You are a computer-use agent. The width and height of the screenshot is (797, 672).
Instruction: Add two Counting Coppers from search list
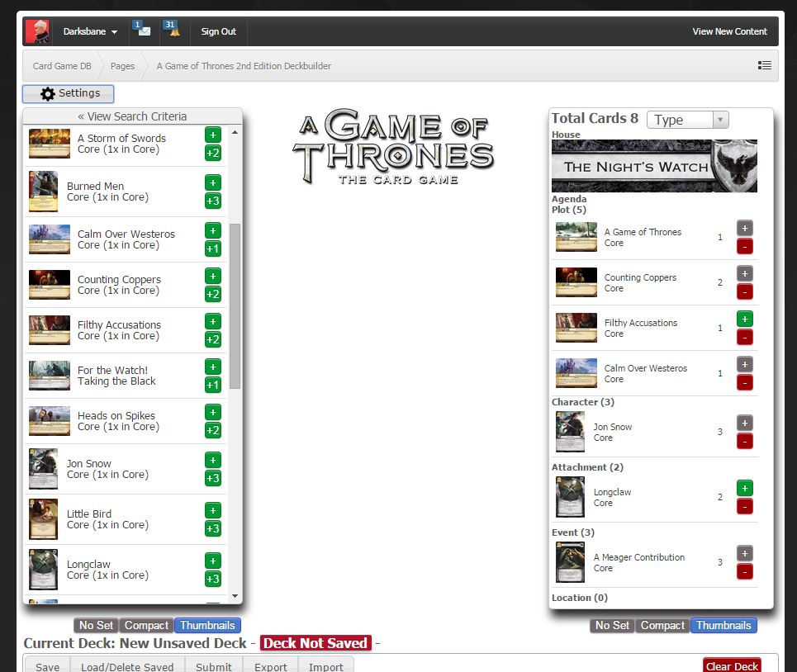coord(213,294)
